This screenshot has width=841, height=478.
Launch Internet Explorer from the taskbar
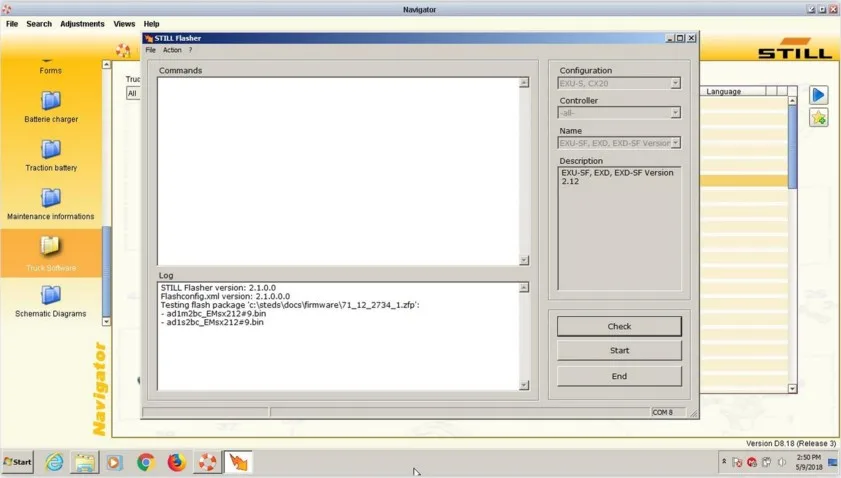pyautogui.click(x=54, y=462)
